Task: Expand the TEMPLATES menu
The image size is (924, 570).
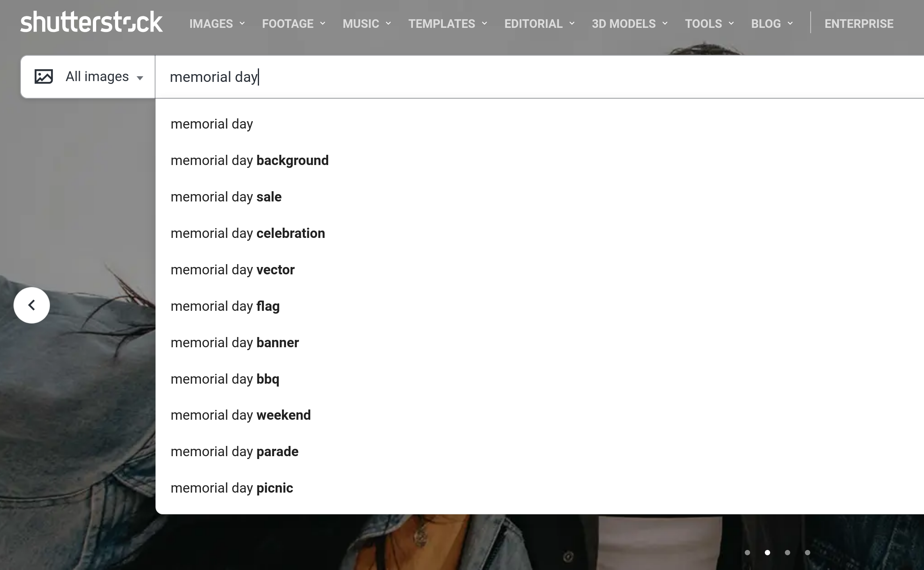Action: point(442,24)
